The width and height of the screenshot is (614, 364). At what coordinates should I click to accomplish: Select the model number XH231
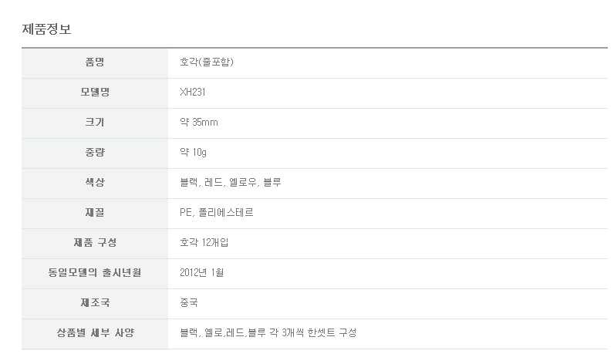[x=192, y=93]
